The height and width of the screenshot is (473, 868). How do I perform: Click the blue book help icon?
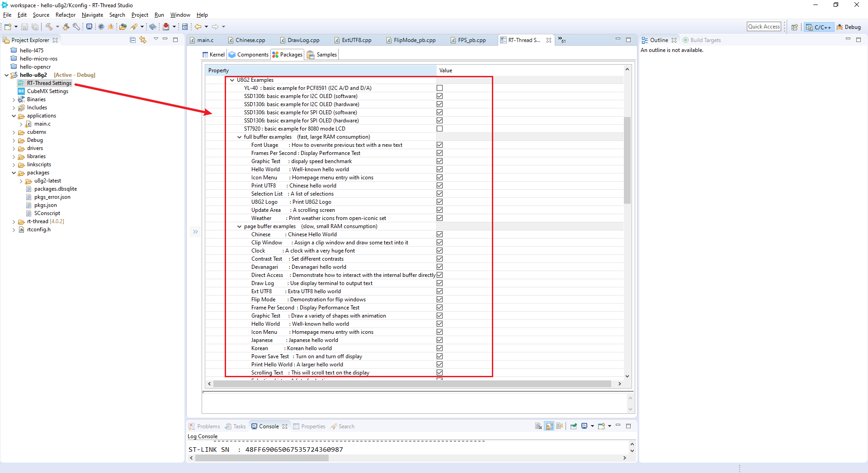[x=153, y=27]
